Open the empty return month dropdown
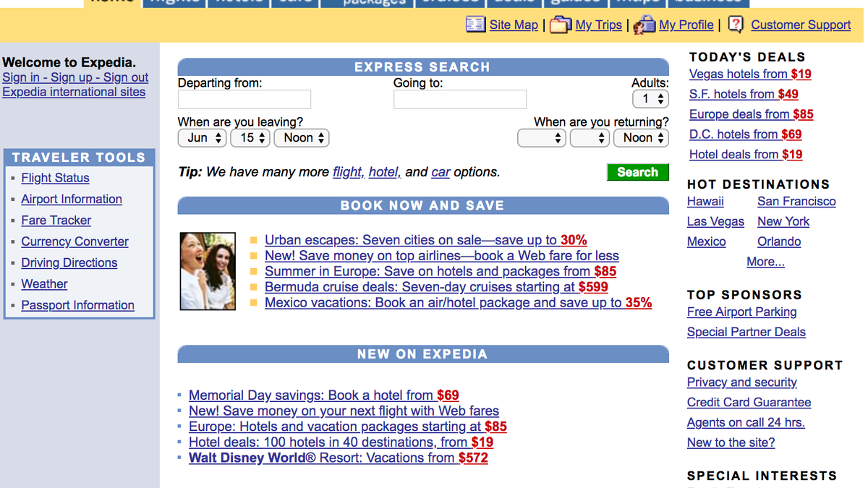The height and width of the screenshot is (488, 868). 542,137
